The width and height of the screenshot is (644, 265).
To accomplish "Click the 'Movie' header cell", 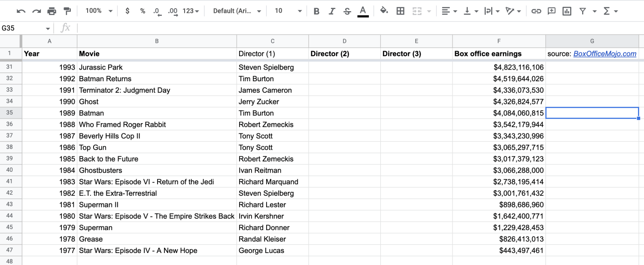I will 157,54.
